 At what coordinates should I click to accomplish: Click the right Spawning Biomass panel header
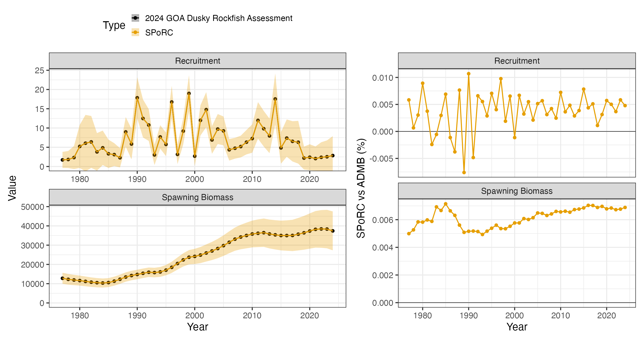point(517,191)
